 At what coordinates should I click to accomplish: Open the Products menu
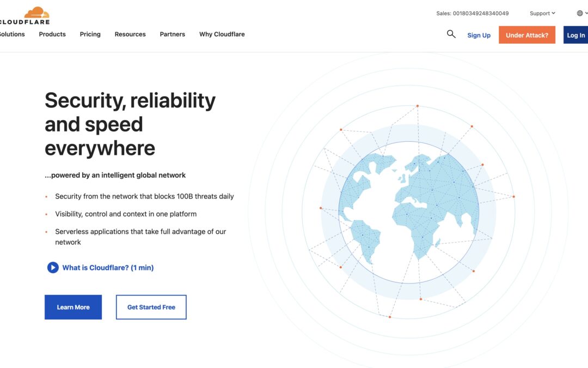click(52, 34)
